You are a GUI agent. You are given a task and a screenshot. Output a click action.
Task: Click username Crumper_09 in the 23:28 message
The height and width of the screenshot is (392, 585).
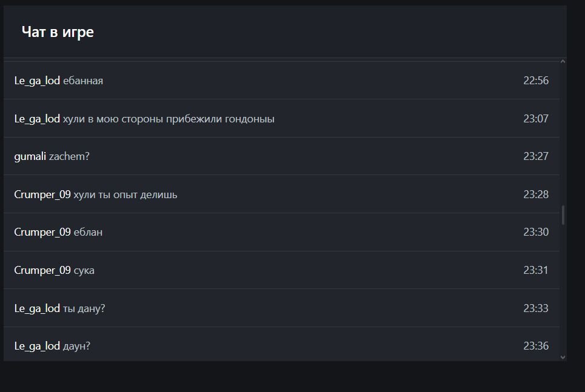42,194
